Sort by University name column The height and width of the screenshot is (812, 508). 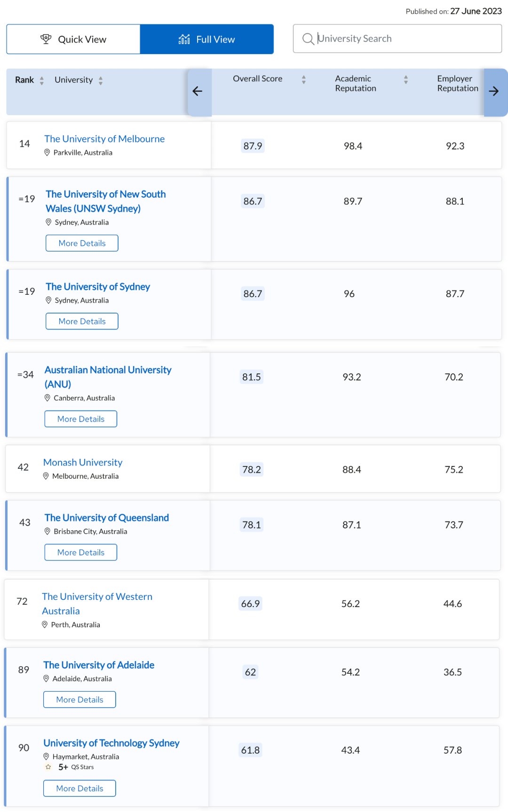point(101,80)
